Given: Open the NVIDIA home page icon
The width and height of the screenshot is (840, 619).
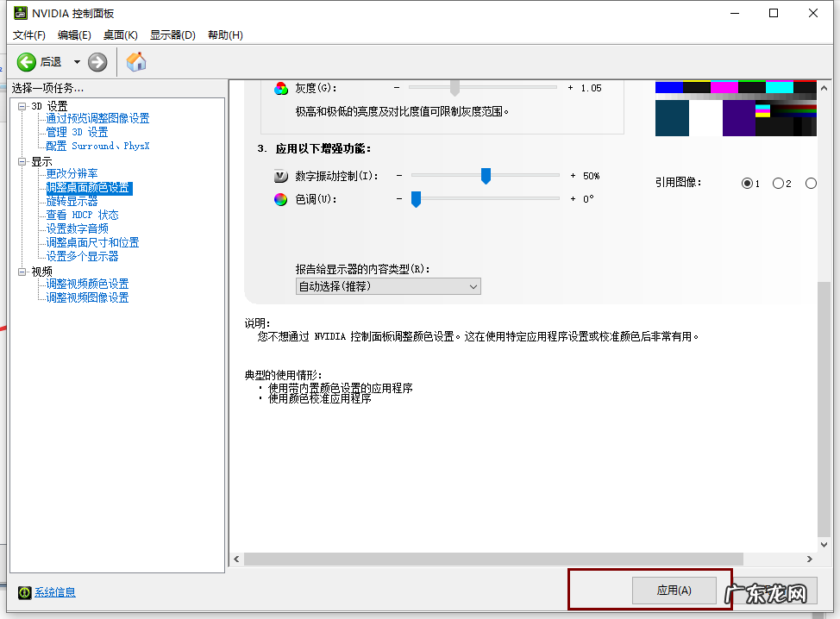Looking at the screenshot, I should tap(135, 61).
